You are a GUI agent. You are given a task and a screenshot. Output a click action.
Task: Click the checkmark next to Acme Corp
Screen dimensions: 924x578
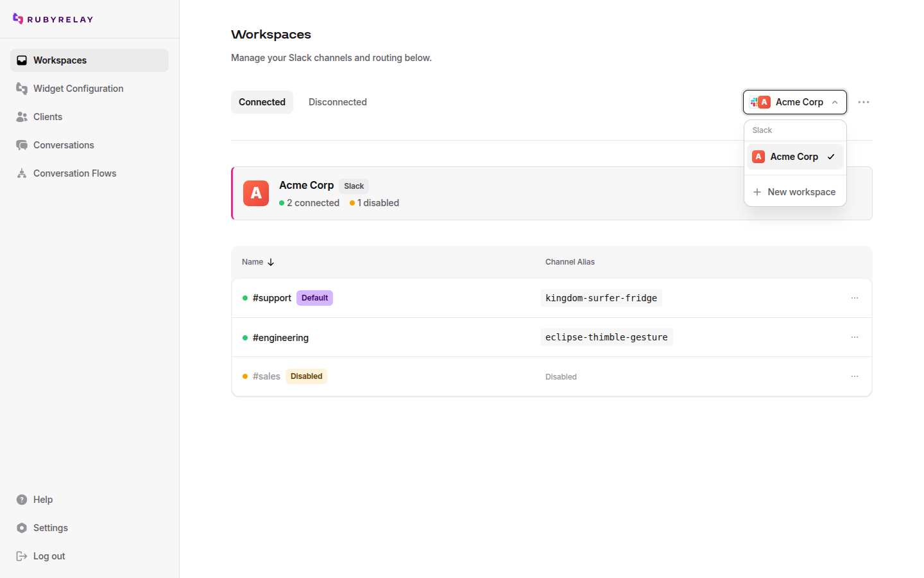pos(831,157)
